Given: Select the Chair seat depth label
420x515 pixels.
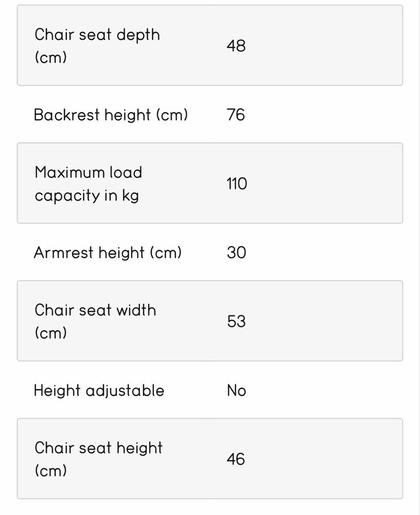Looking at the screenshot, I should click(97, 46).
